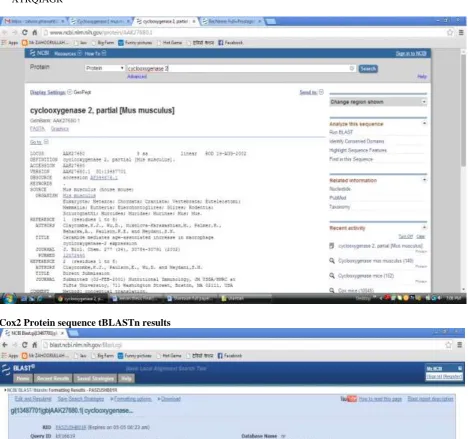Open Apps shortcut in upper bookmarks bar
This screenshot has height=439, width=468.
pyautogui.click(x=10, y=43)
